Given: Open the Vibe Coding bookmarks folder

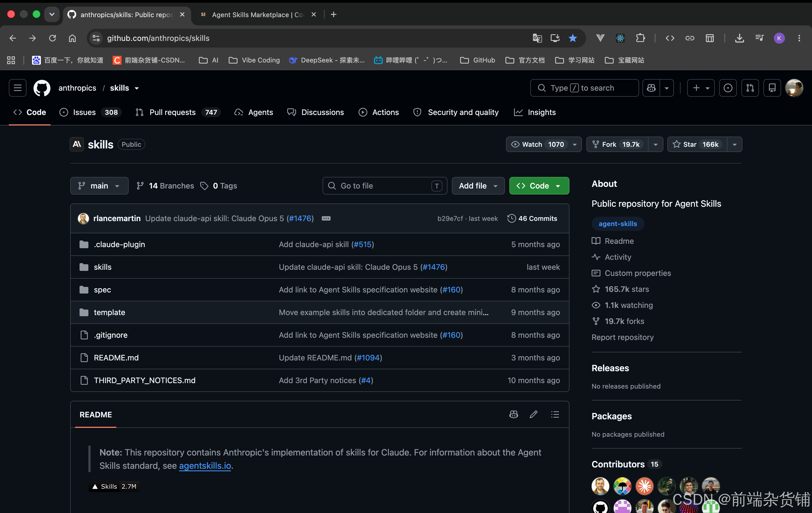Looking at the screenshot, I should pos(254,60).
